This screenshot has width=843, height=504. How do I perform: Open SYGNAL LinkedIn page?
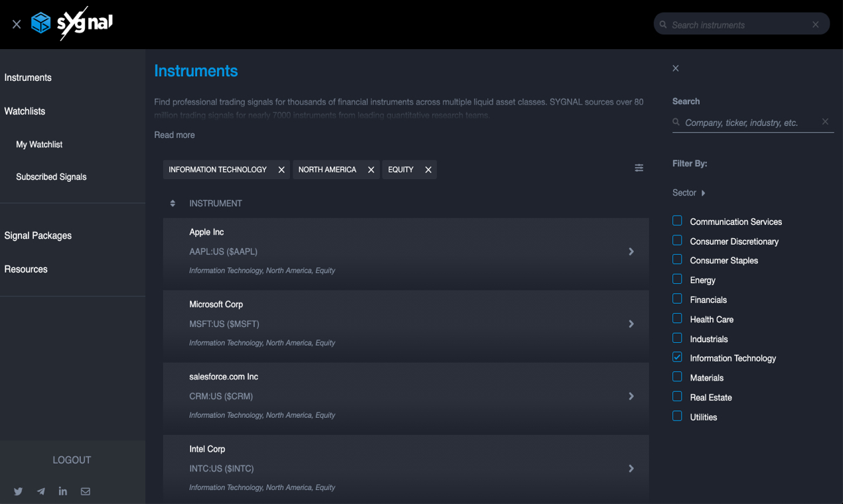point(63,491)
